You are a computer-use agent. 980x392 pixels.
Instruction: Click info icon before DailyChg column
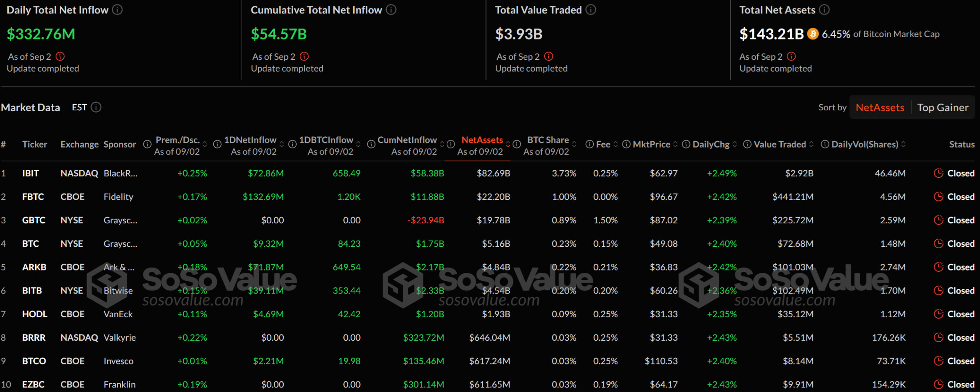(686, 144)
